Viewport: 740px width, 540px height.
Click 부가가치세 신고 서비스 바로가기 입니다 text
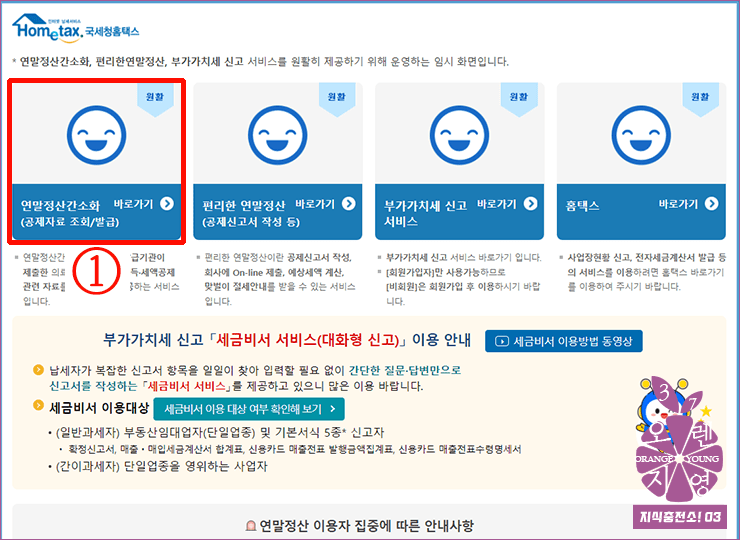pos(463,258)
